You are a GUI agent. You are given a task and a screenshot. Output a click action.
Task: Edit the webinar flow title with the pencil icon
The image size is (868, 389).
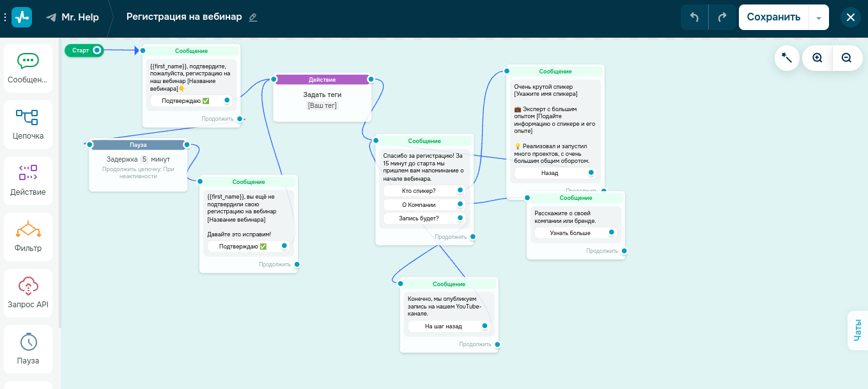pyautogui.click(x=252, y=18)
